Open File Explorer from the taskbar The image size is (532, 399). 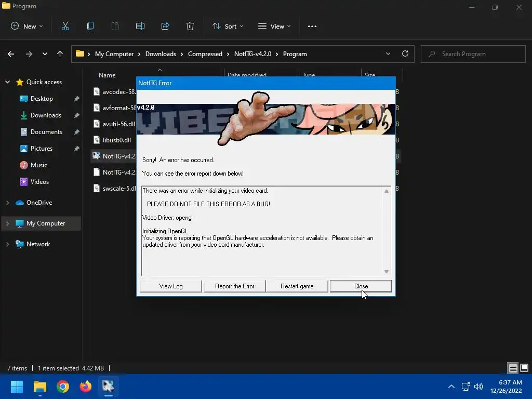(x=39, y=387)
